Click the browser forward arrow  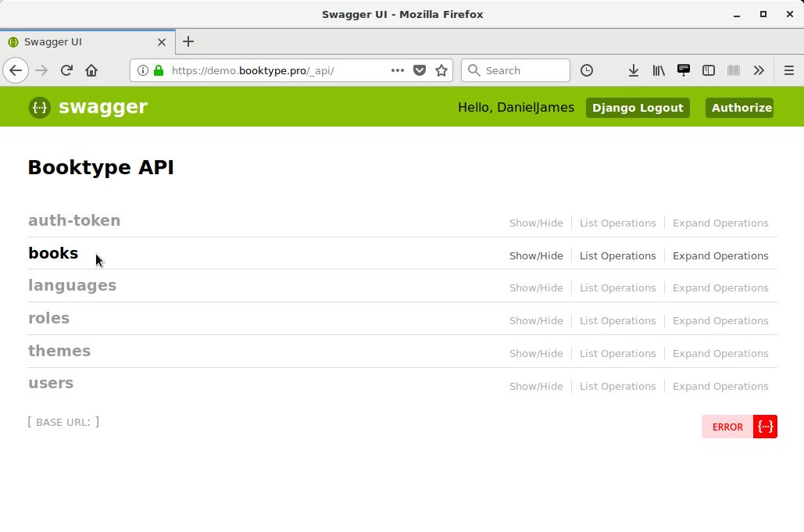[x=41, y=70]
